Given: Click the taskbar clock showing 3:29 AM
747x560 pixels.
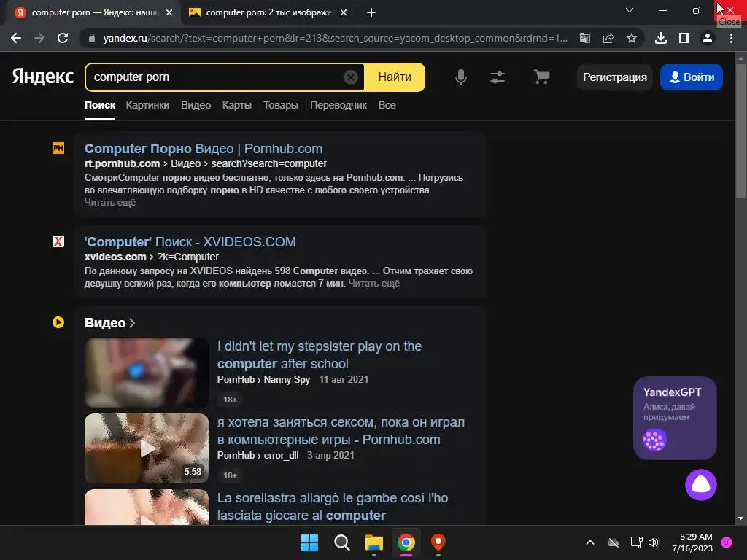Looking at the screenshot, I should [x=692, y=542].
